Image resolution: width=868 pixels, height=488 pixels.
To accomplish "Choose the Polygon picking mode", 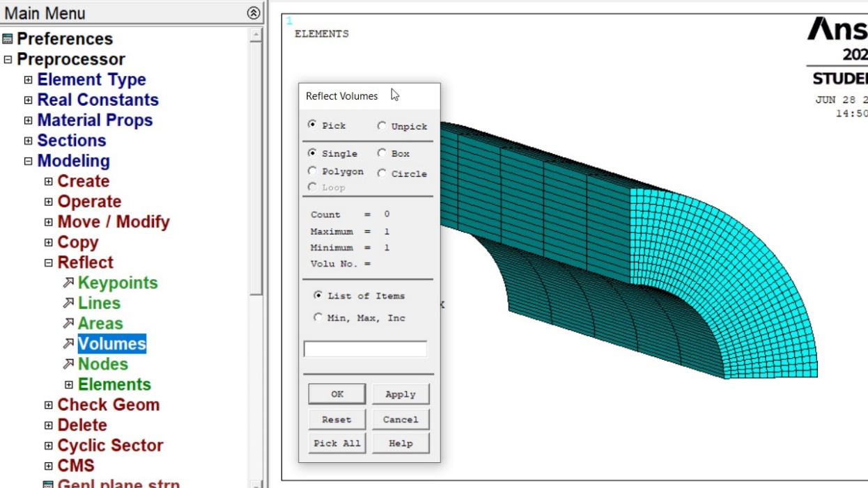I will click(312, 171).
